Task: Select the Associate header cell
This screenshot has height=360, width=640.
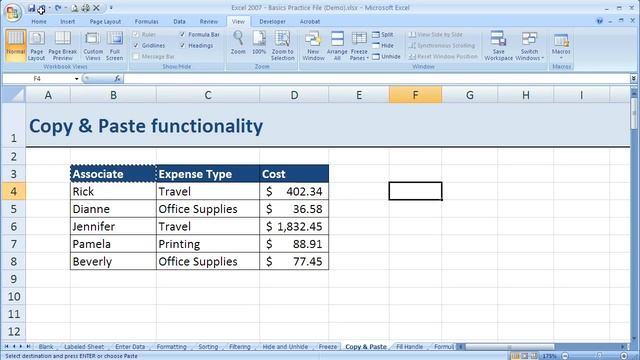Action: point(113,173)
